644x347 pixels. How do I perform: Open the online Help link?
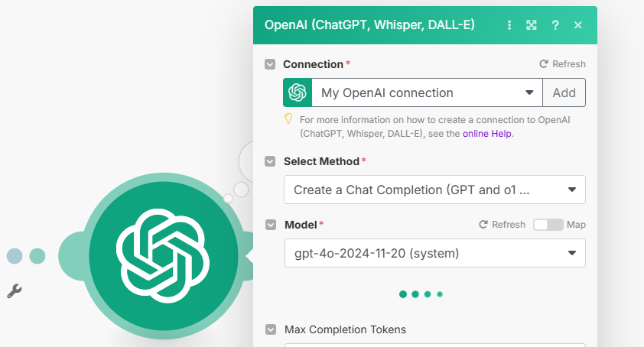486,133
